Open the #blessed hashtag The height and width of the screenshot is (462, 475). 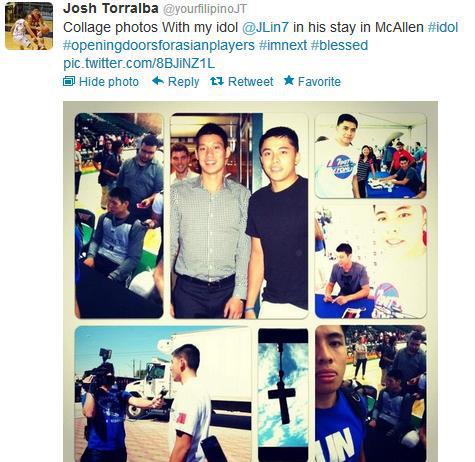[x=339, y=45]
